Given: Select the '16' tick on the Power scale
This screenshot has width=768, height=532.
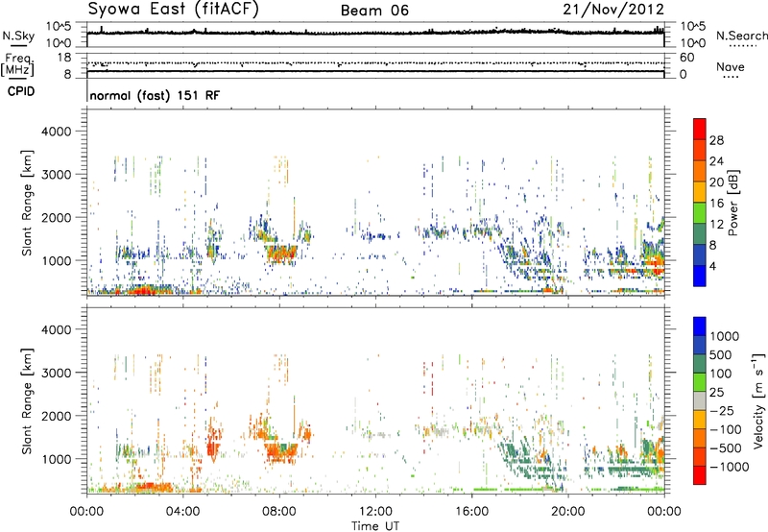Looking at the screenshot, I should click(716, 204).
